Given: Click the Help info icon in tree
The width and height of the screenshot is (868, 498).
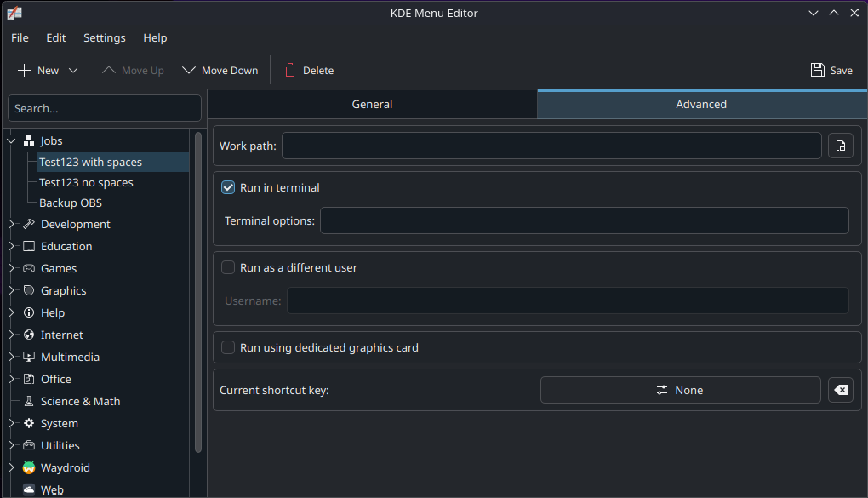Looking at the screenshot, I should (x=29, y=312).
